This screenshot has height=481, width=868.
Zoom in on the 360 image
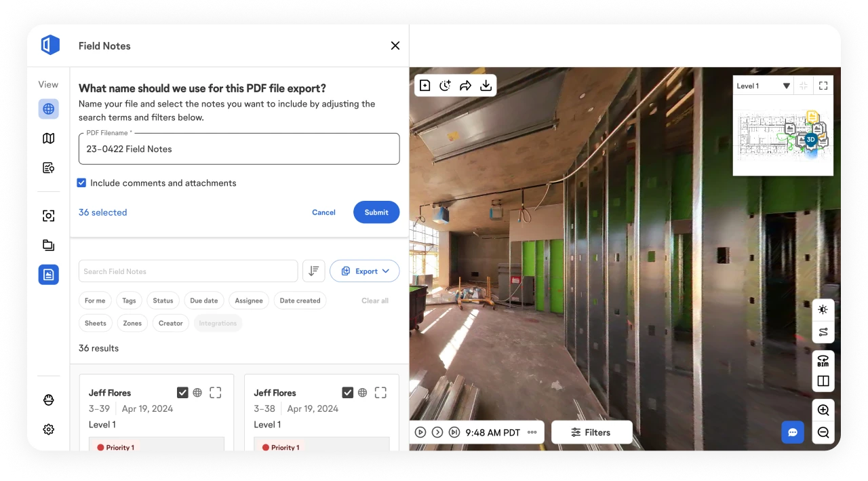pos(823,410)
